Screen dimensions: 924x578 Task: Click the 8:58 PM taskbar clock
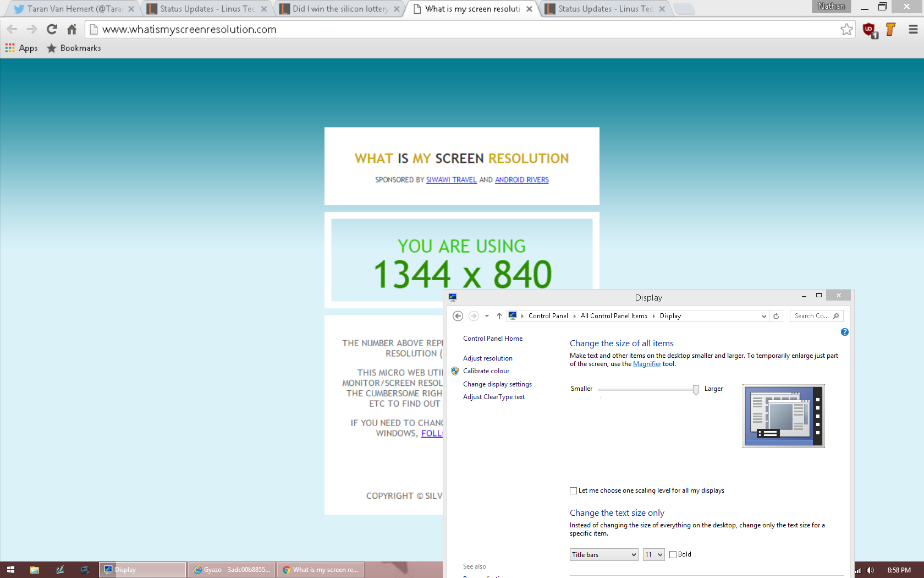pyautogui.click(x=899, y=570)
